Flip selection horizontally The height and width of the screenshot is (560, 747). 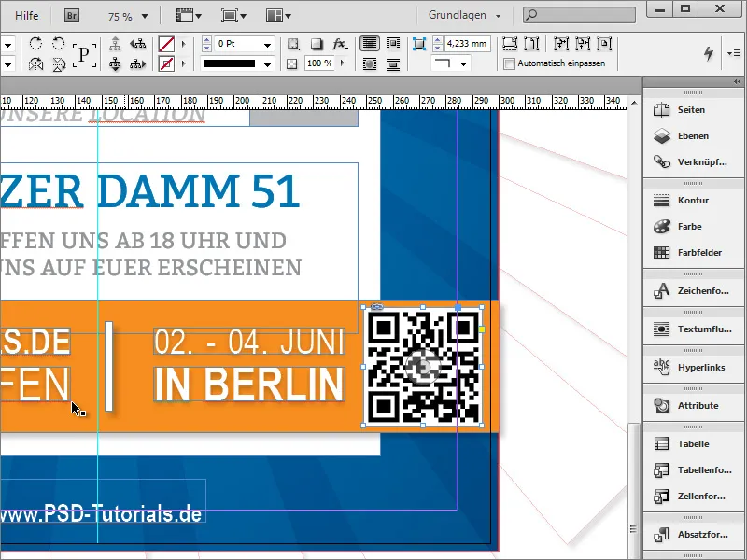point(35,63)
